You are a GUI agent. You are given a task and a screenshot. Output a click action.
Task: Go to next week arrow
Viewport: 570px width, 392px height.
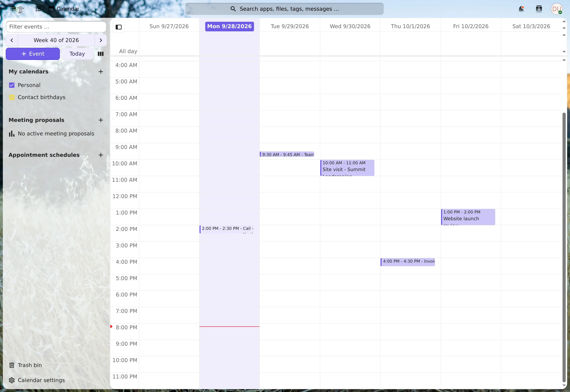coord(101,40)
